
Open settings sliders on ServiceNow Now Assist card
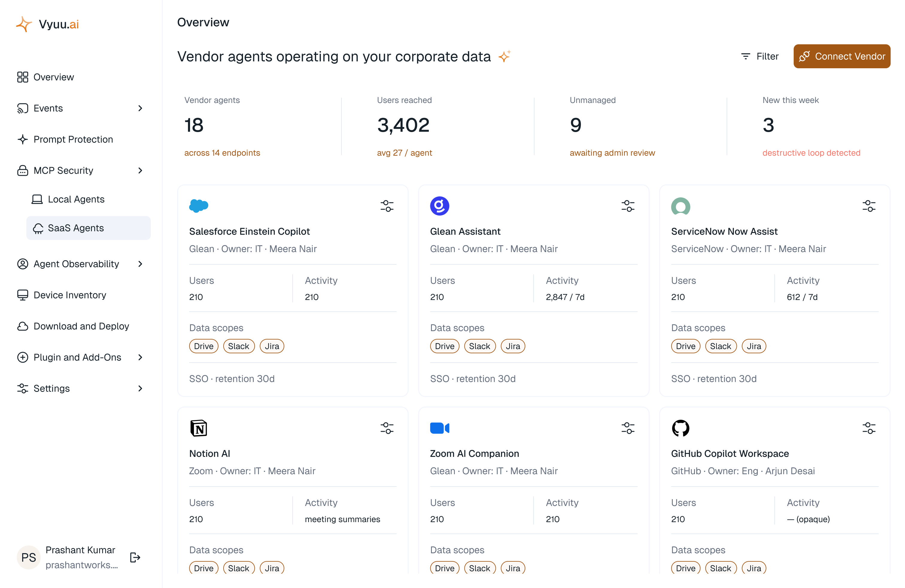(869, 206)
